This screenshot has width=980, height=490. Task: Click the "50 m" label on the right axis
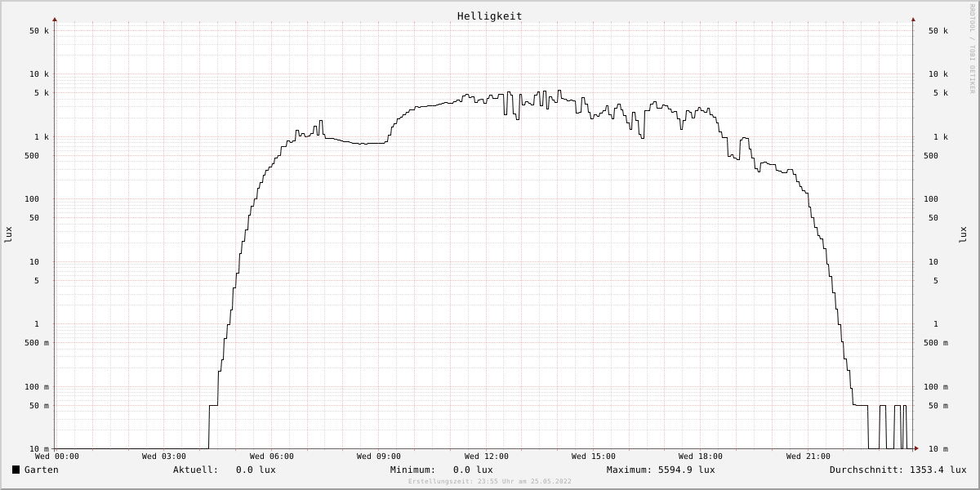[938, 406]
